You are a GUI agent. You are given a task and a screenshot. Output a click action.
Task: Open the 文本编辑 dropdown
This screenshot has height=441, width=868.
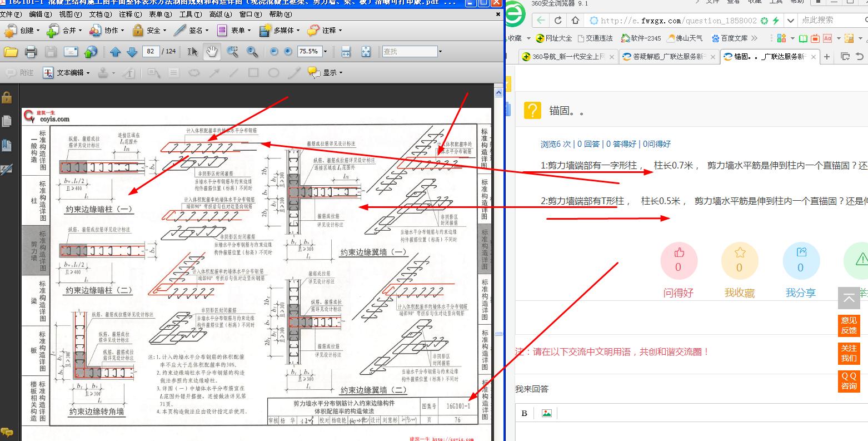pos(67,73)
